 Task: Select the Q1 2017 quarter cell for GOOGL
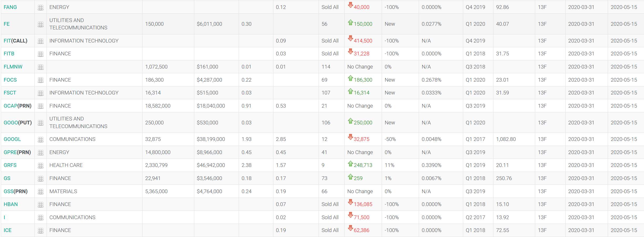478,139
